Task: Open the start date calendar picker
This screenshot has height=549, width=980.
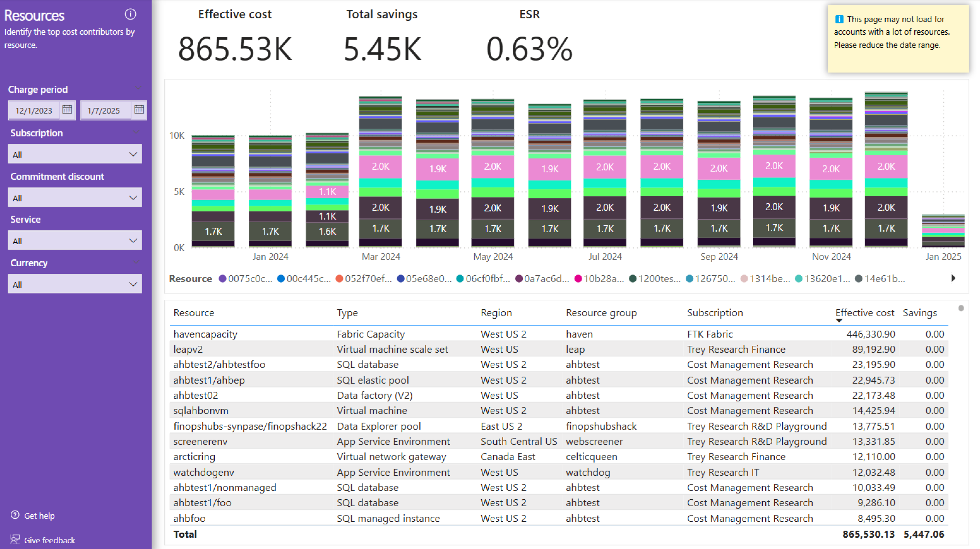Action: click(67, 109)
